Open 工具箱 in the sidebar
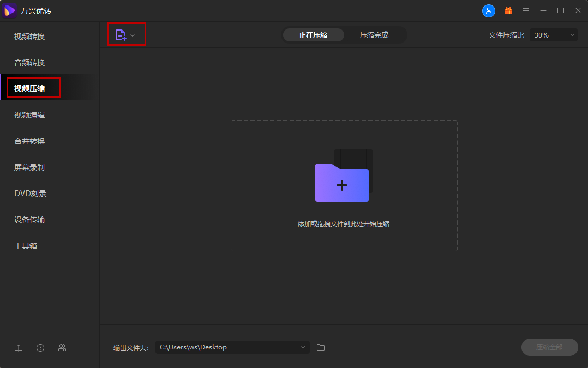Image resolution: width=588 pixels, height=368 pixels. point(49,246)
